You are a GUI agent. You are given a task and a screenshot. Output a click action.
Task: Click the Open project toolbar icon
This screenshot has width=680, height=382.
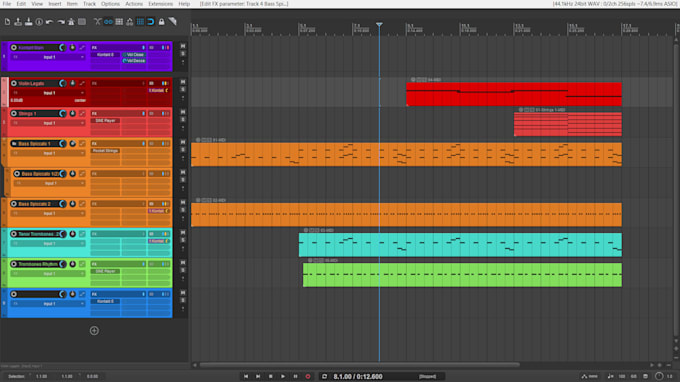tap(18, 22)
